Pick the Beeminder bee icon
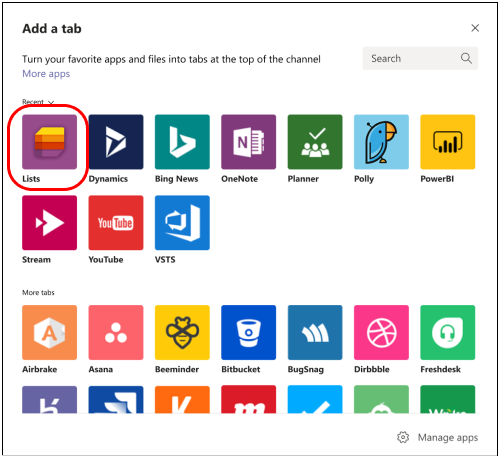 [182, 332]
